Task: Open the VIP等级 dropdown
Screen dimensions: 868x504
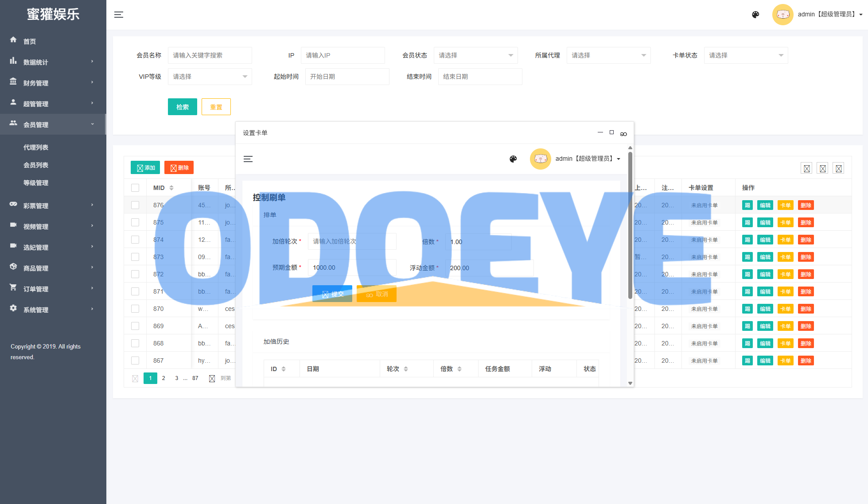Action: (x=210, y=77)
